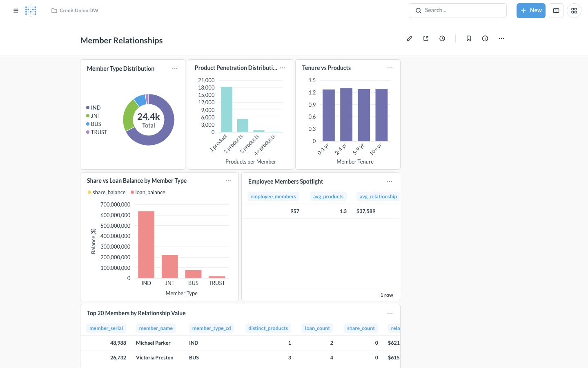Sort by share_count column

click(361, 328)
